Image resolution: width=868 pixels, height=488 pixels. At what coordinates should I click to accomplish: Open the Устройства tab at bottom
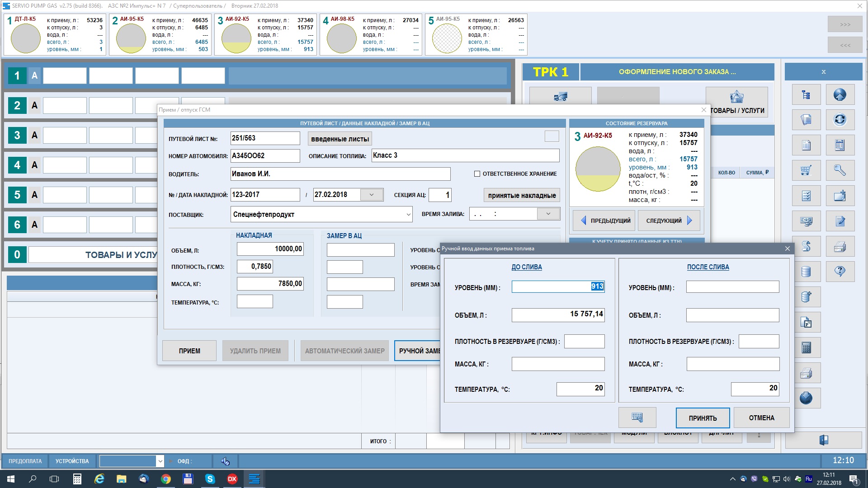[72, 461]
